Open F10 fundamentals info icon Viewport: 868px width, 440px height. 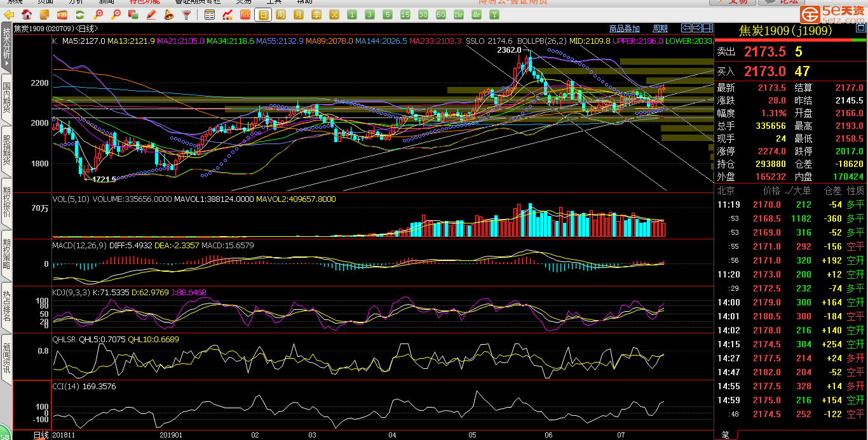(x=62, y=15)
